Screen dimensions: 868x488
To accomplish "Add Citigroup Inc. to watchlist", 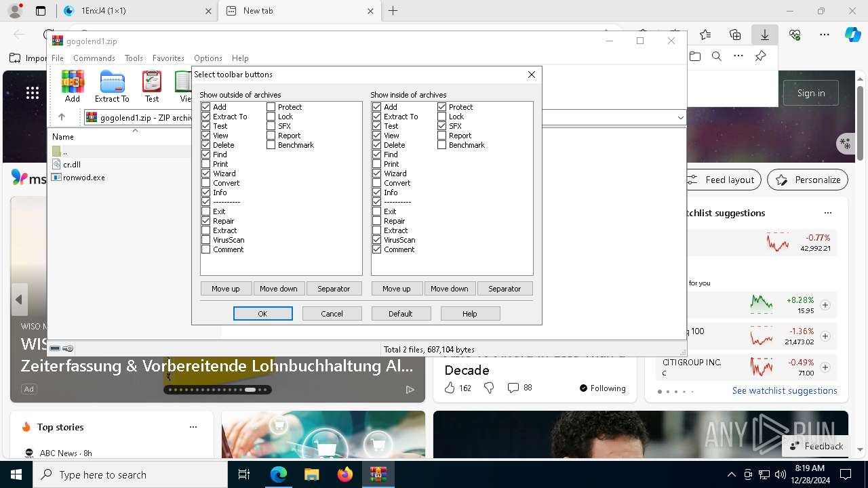I will [x=825, y=367].
